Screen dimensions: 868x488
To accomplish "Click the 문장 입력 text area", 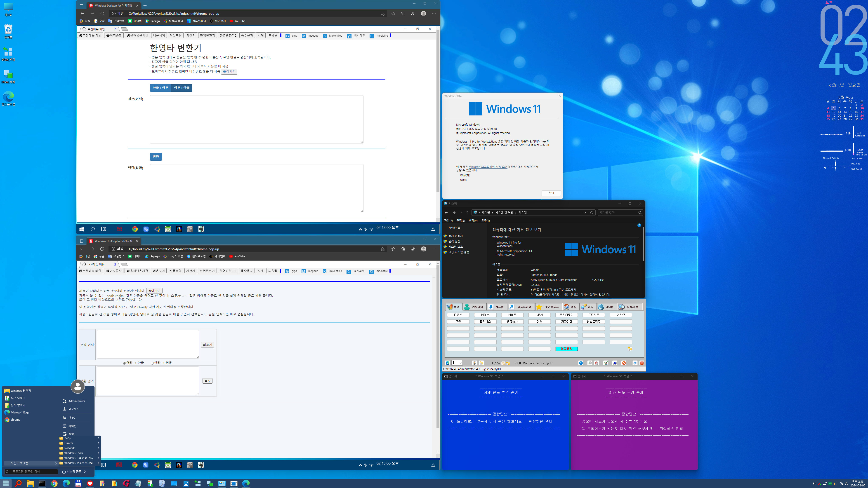I will [148, 344].
